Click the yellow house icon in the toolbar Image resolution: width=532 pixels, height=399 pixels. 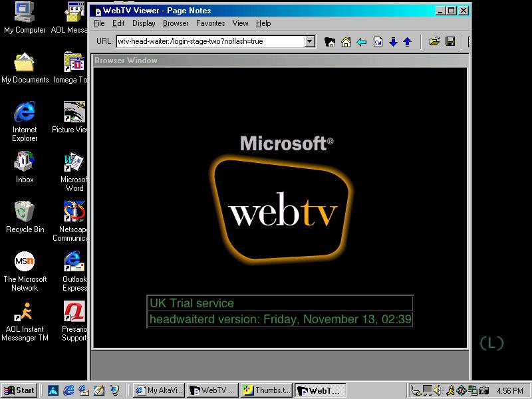346,42
